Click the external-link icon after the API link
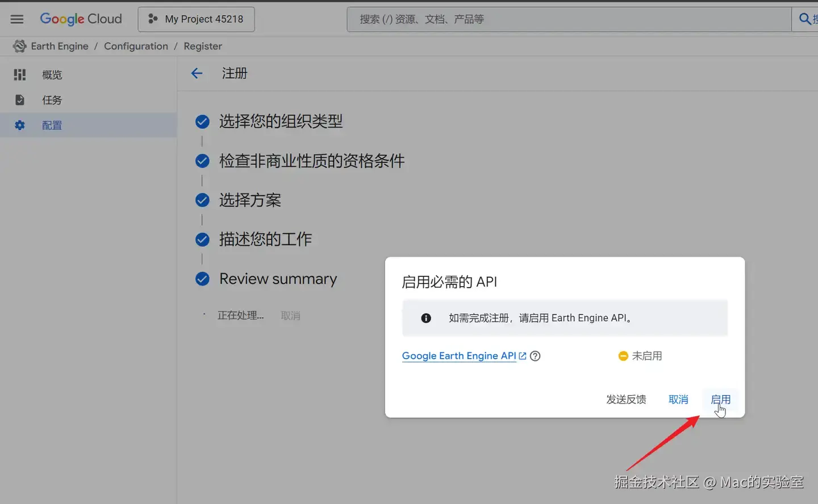This screenshot has width=818, height=504. 523,356
